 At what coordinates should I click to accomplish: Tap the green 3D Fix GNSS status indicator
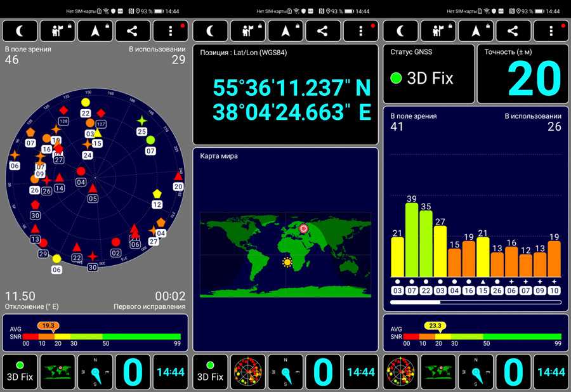tap(397, 79)
